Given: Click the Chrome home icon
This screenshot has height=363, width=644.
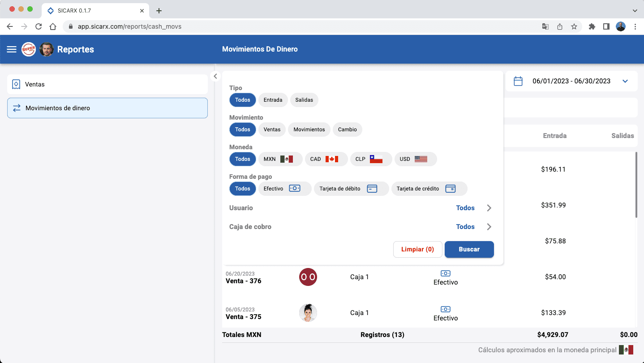Looking at the screenshot, I should pos(53,26).
